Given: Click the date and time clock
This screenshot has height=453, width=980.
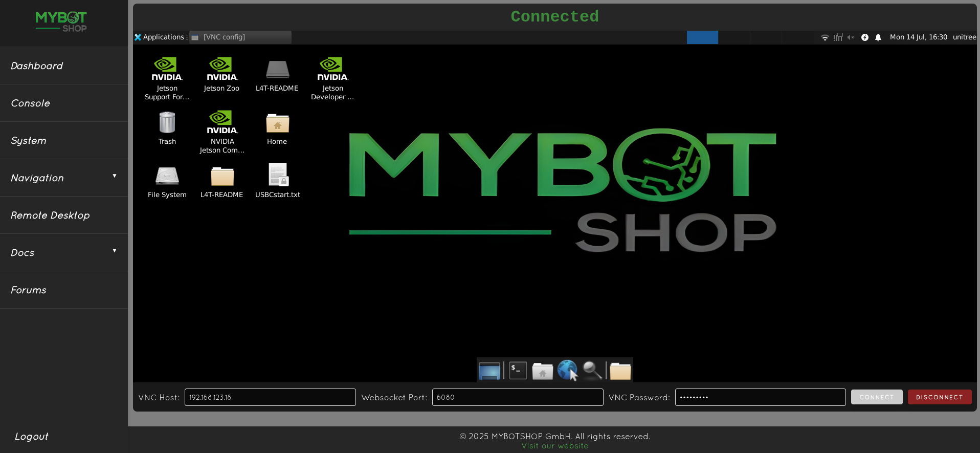Looking at the screenshot, I should click(918, 37).
